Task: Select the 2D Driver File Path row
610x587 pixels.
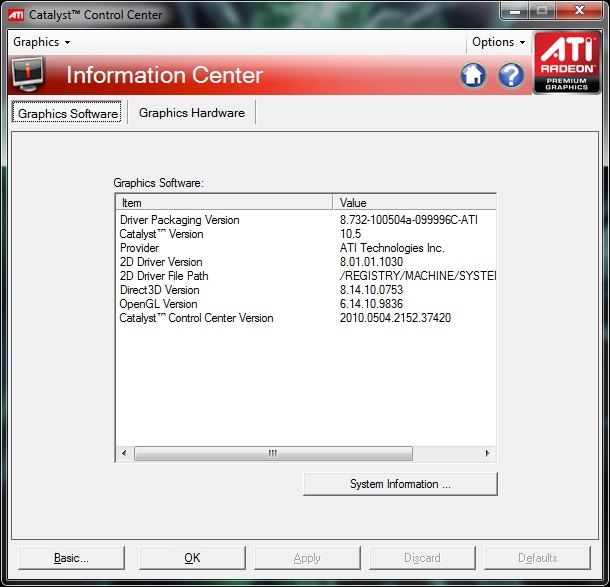Action: [x=164, y=276]
